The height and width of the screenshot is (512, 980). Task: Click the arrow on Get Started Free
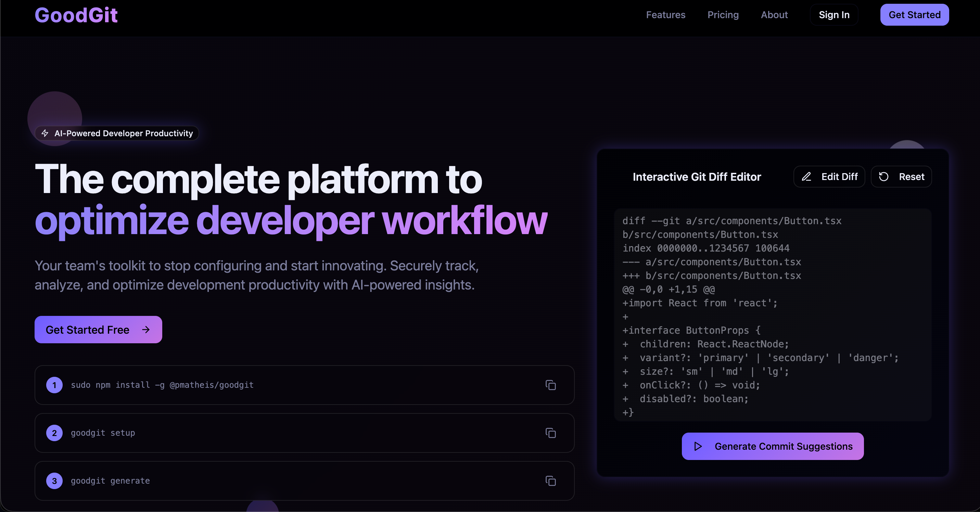146,330
